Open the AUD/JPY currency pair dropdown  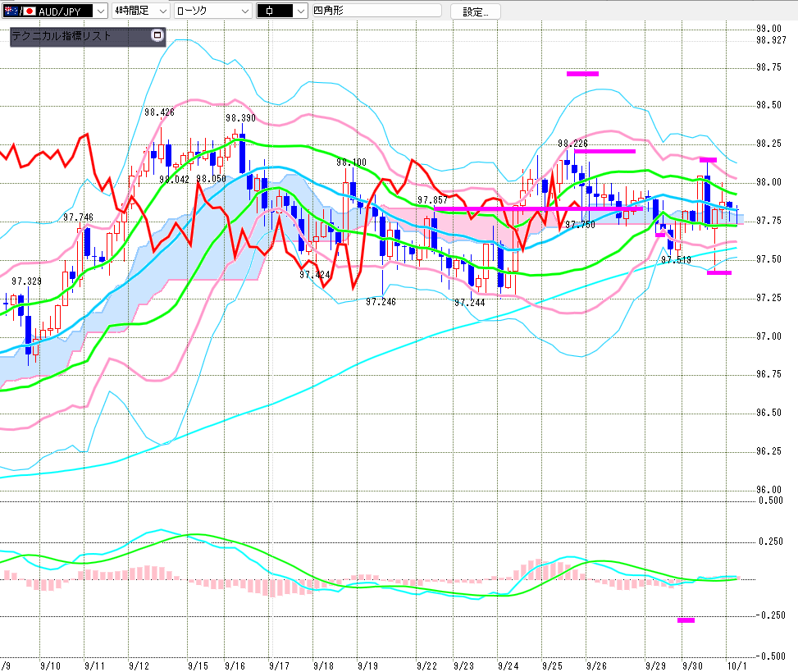coord(100,11)
